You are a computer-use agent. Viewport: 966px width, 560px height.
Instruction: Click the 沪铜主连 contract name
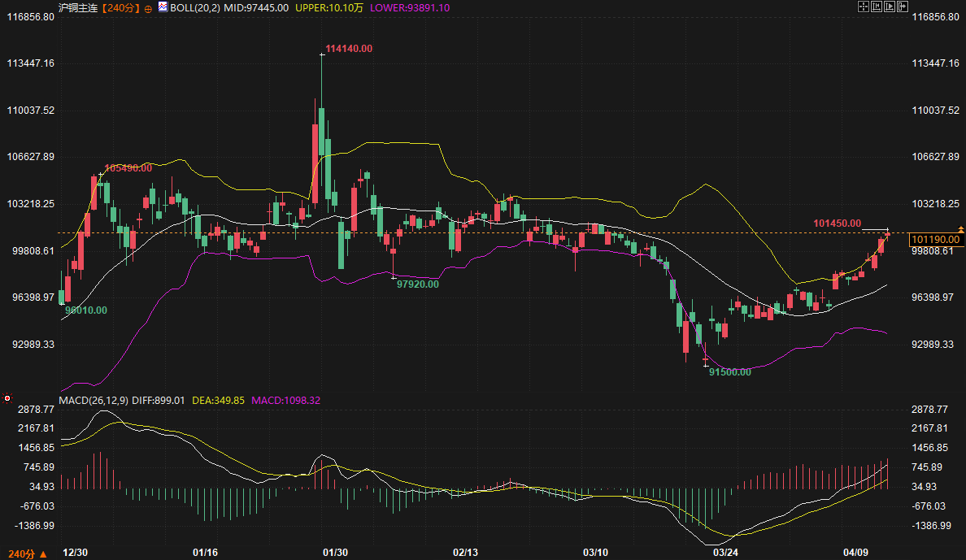click(79, 7)
